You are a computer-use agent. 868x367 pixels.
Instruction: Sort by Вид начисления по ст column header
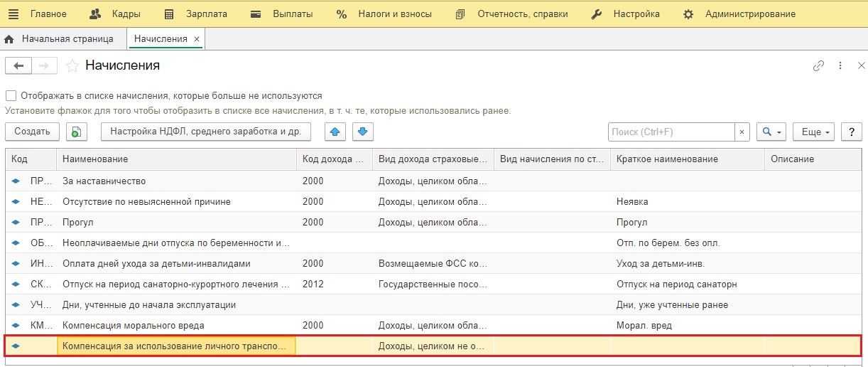click(552, 159)
